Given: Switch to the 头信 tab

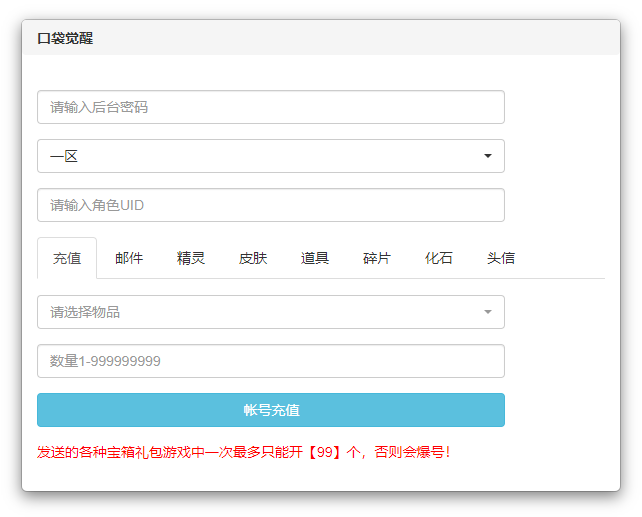Looking at the screenshot, I should 501,258.
